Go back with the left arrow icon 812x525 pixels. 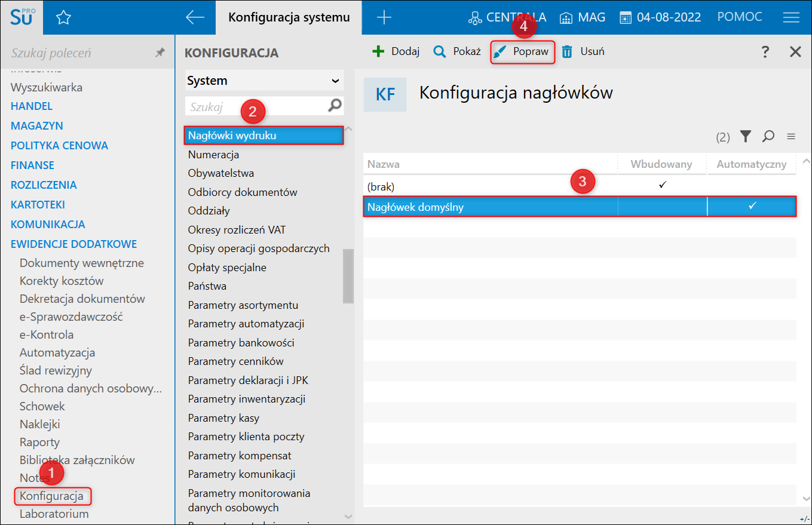195,17
